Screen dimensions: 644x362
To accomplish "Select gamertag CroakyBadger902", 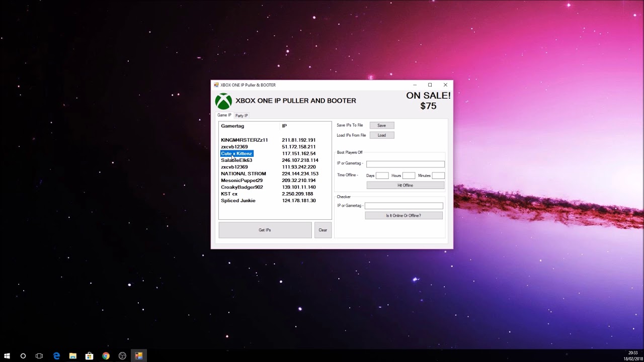I will (242, 187).
